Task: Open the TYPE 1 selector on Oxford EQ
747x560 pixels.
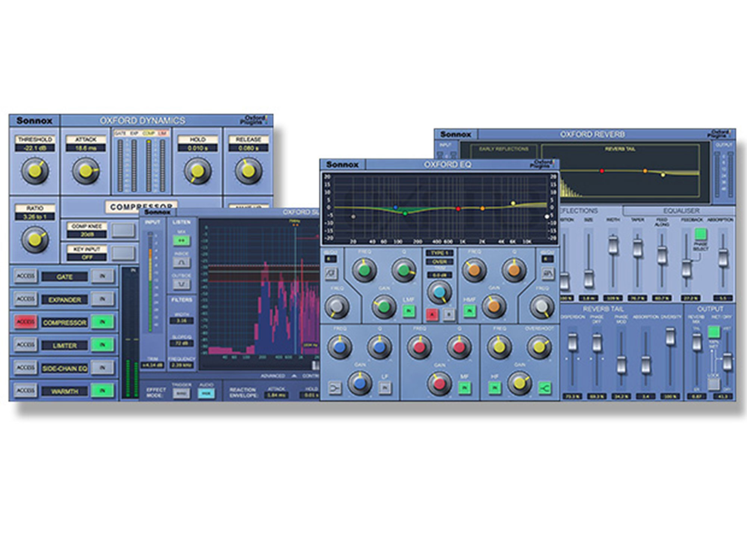Action: pyautogui.click(x=440, y=252)
